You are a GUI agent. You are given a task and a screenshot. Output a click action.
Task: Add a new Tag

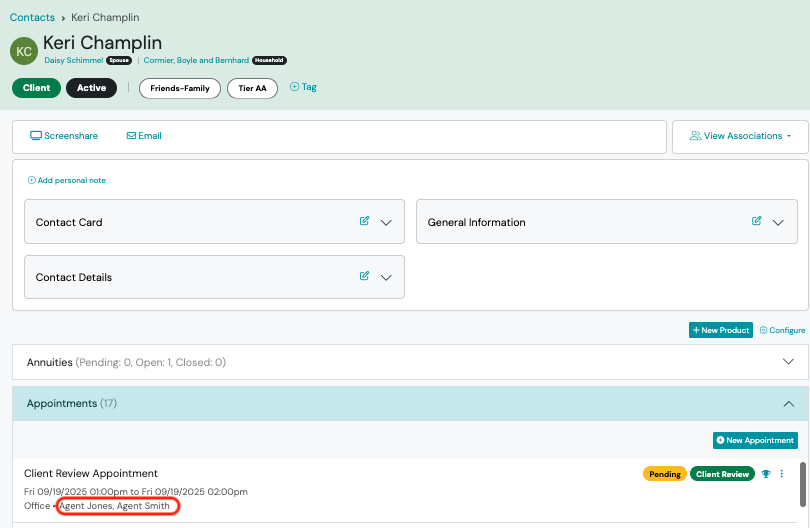coord(303,87)
